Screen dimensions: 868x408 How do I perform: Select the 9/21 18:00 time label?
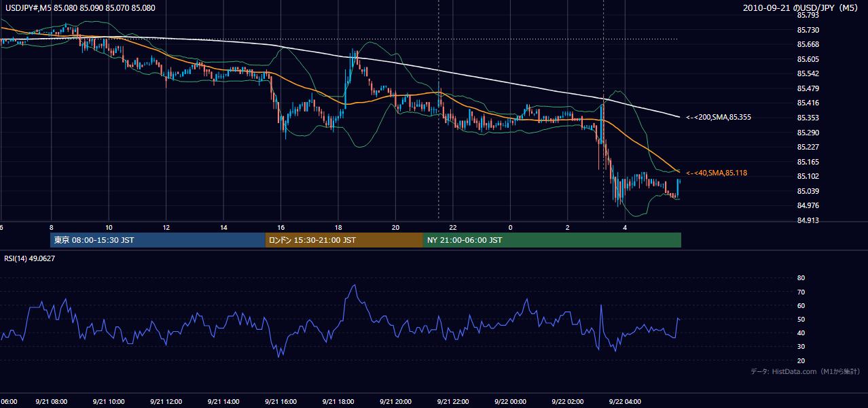tap(338, 402)
